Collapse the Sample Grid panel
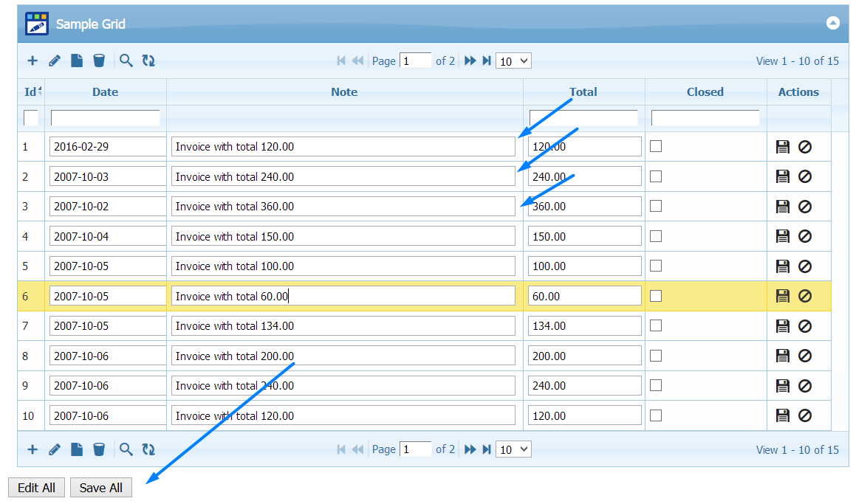Image resolution: width=853 pixels, height=504 pixels. pos(832,24)
